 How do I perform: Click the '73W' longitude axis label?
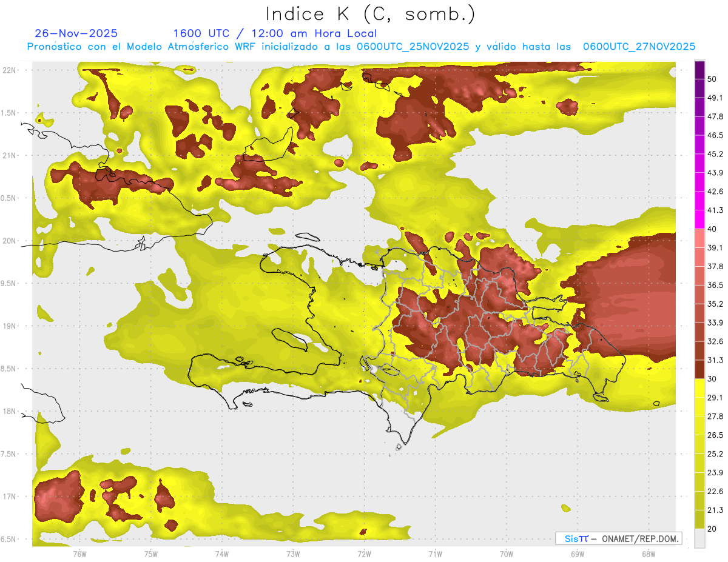tap(293, 554)
